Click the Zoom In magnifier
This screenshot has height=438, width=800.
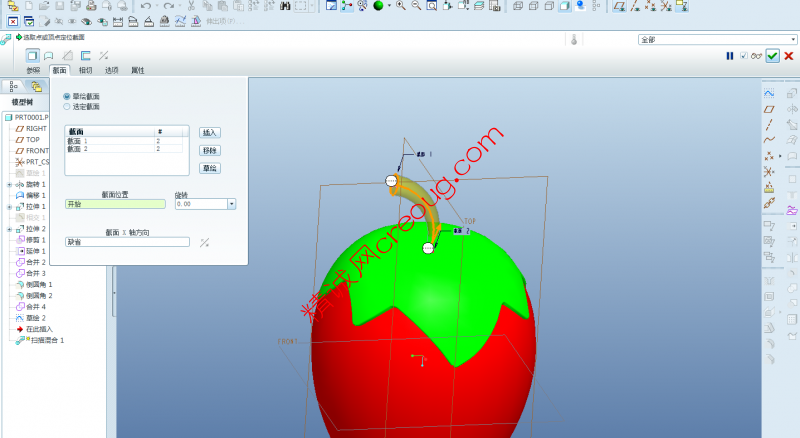401,6
